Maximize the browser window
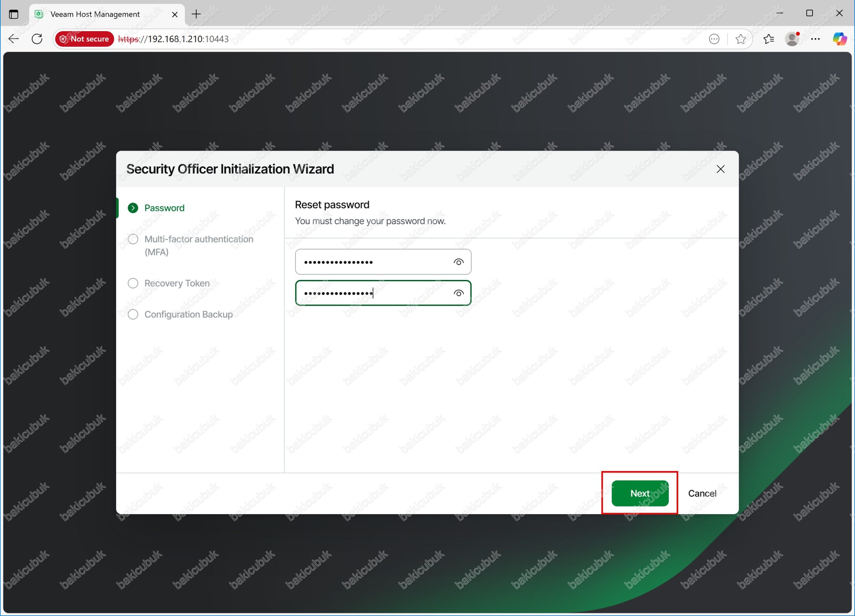The image size is (855, 616). pyautogui.click(x=809, y=13)
